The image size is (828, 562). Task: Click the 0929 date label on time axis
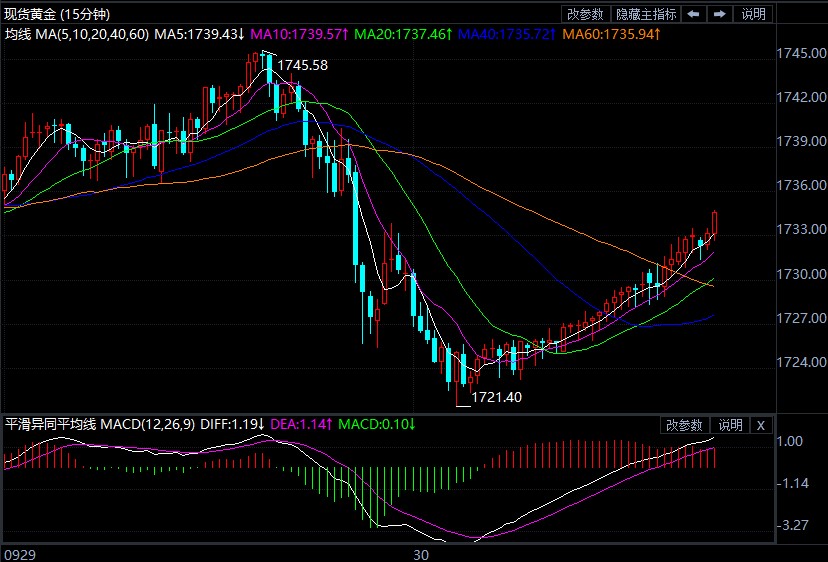(x=21, y=555)
